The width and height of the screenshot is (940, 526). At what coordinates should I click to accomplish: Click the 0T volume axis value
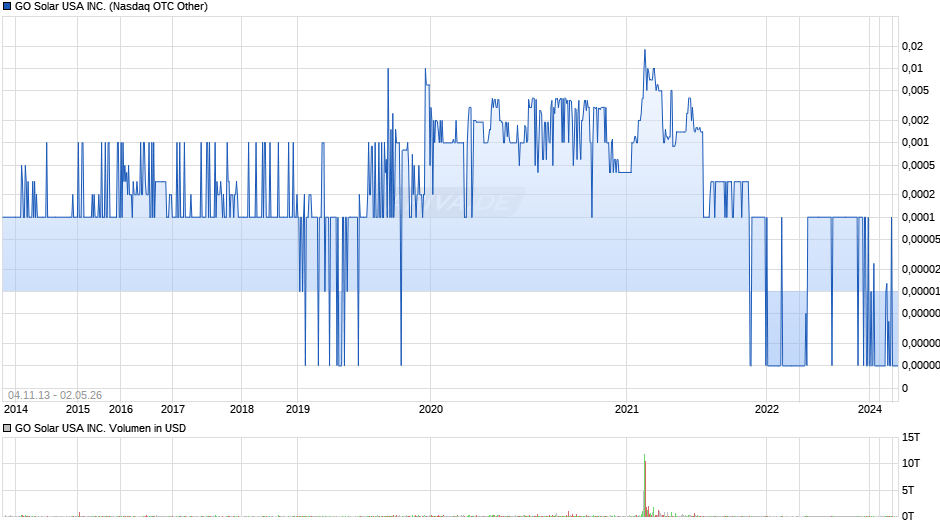pos(908,516)
